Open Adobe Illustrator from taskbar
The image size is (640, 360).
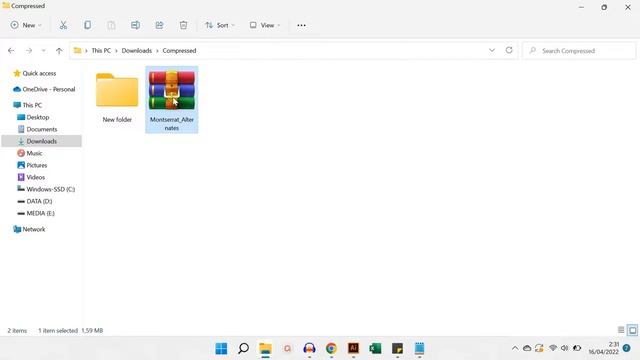(x=353, y=349)
